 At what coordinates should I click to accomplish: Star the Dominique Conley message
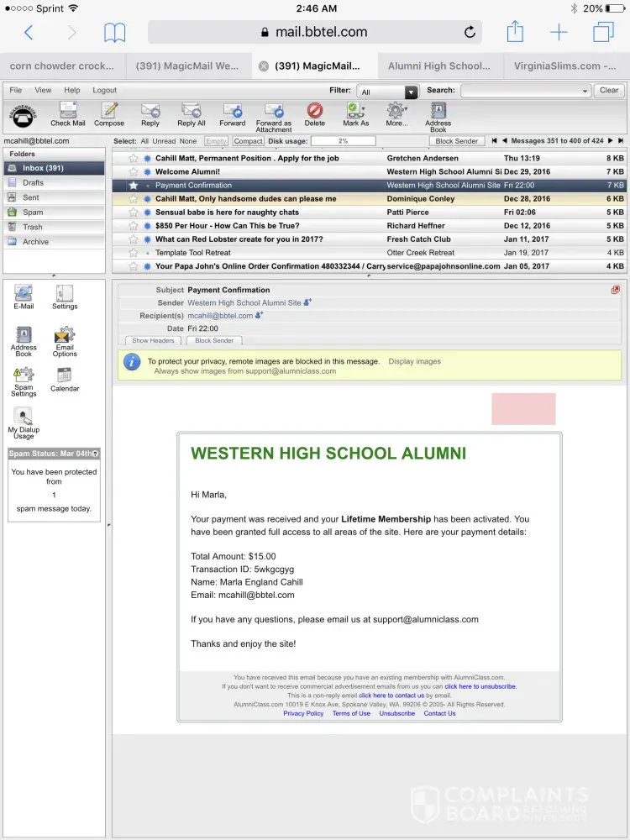point(134,199)
